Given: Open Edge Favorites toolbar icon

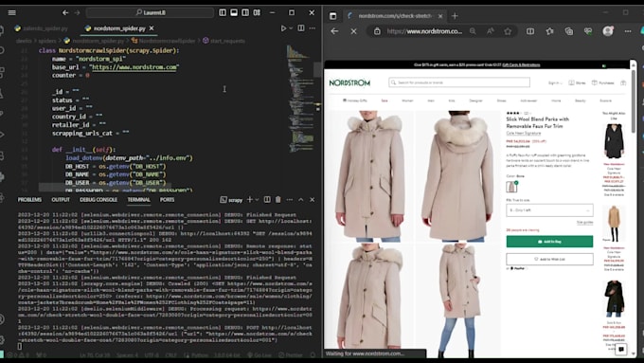Looking at the screenshot, I should click(x=549, y=31).
